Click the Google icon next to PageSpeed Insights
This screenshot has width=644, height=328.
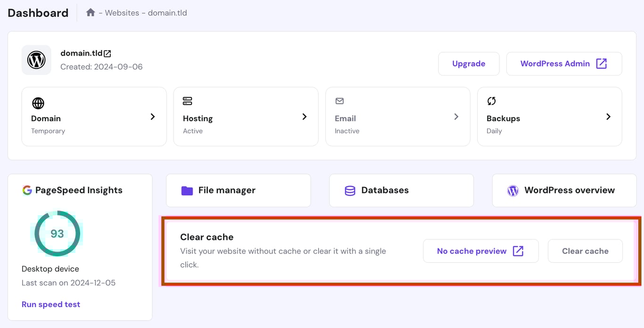[27, 190]
